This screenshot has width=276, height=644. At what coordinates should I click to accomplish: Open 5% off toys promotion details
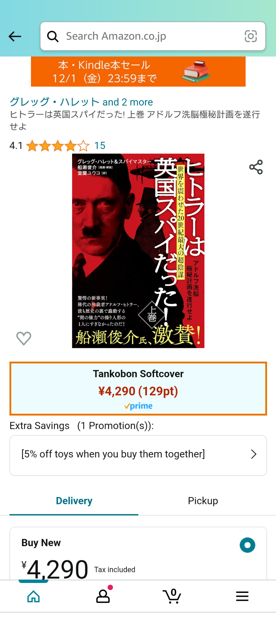(138, 456)
